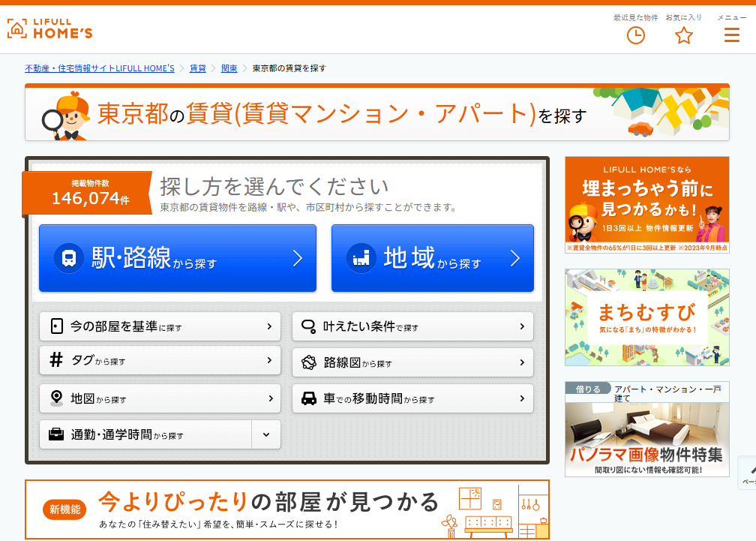Select 路線図から探す label
Image resolution: width=756 pixels, height=541 pixels.
pos(358,362)
